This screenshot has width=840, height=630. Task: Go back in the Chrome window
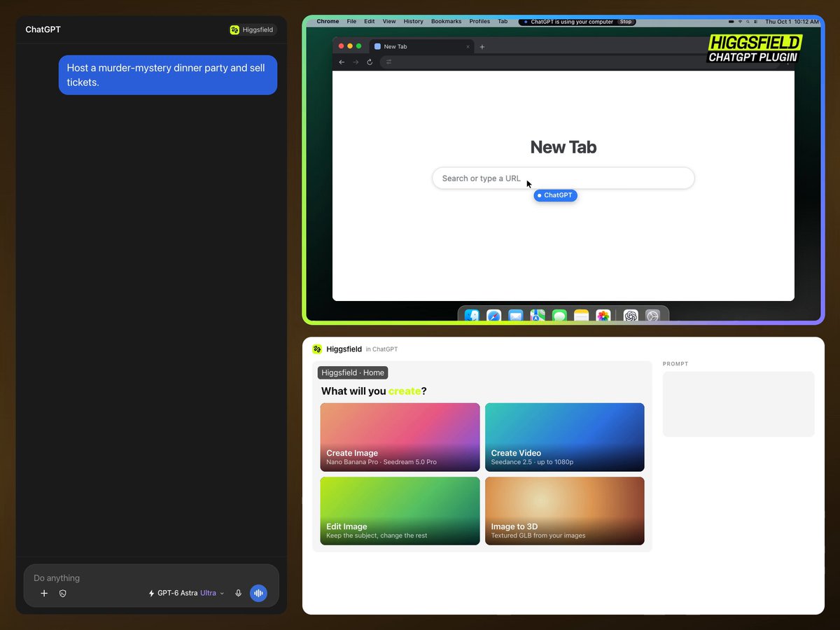tap(342, 62)
